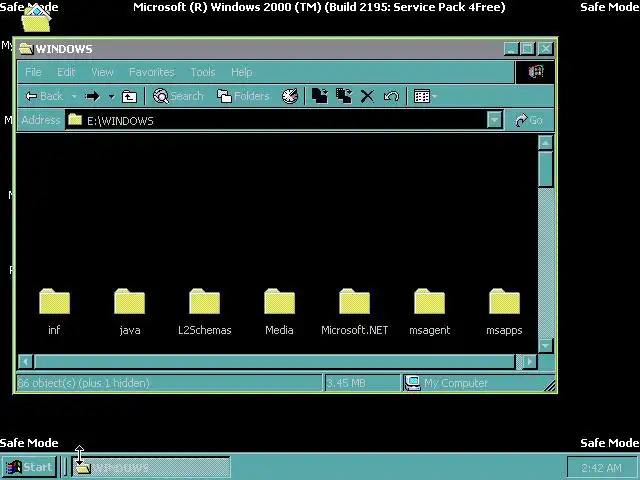Click the Copy To toolbar icon

[344, 96]
